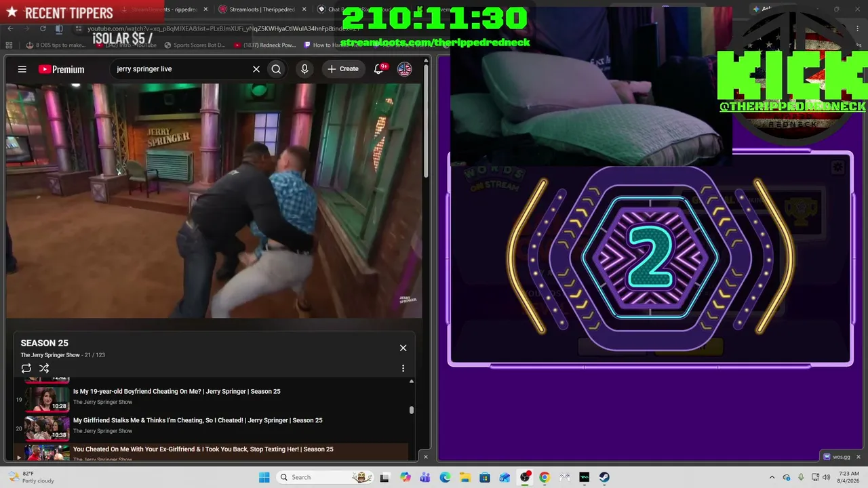Open the wos.gg overlay badge
This screenshot has height=488, width=868.
coord(836,457)
